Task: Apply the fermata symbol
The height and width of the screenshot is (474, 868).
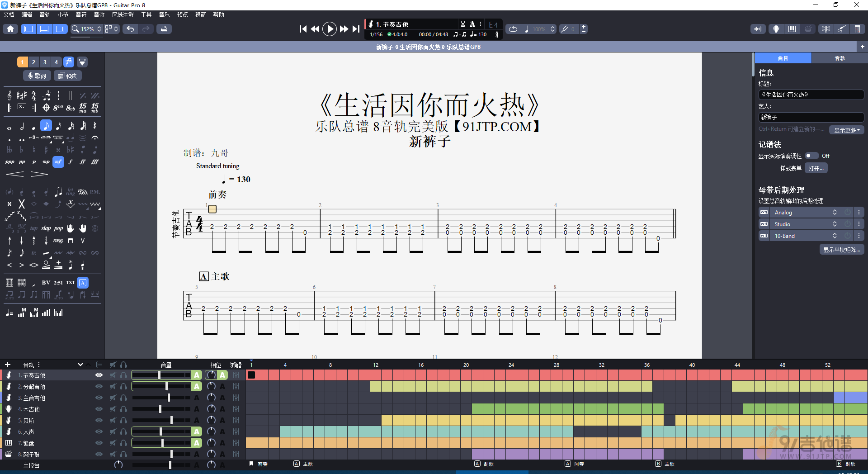Action: tap(95, 137)
